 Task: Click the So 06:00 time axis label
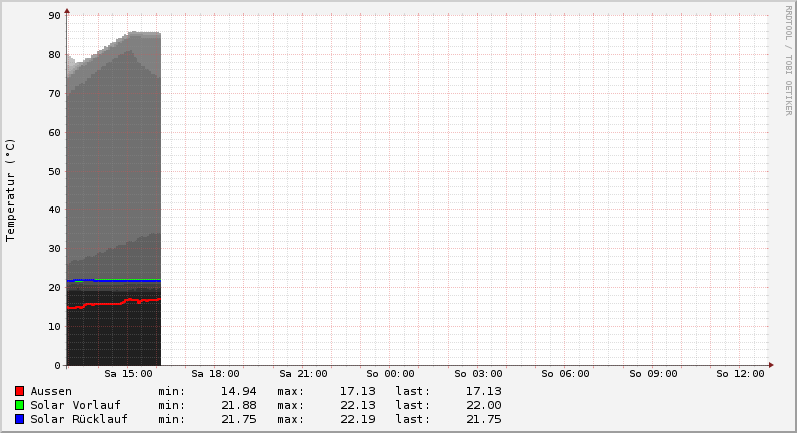(x=565, y=374)
